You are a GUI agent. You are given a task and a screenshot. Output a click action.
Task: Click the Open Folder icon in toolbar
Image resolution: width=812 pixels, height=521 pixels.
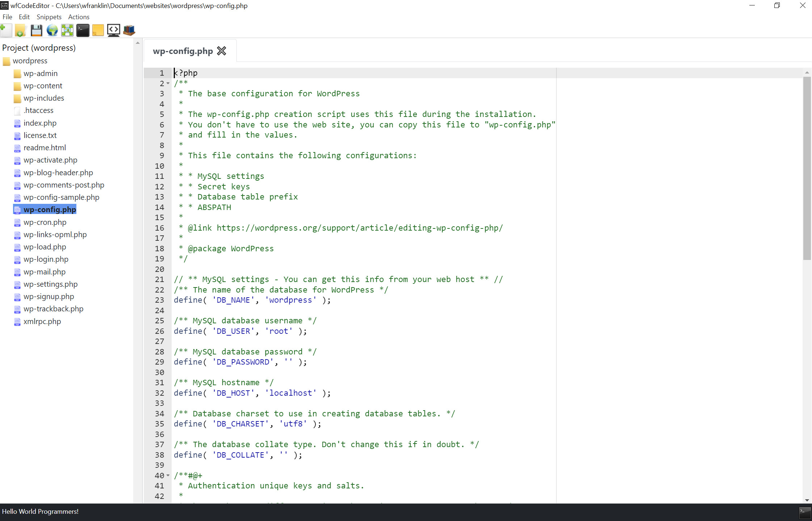(x=20, y=30)
